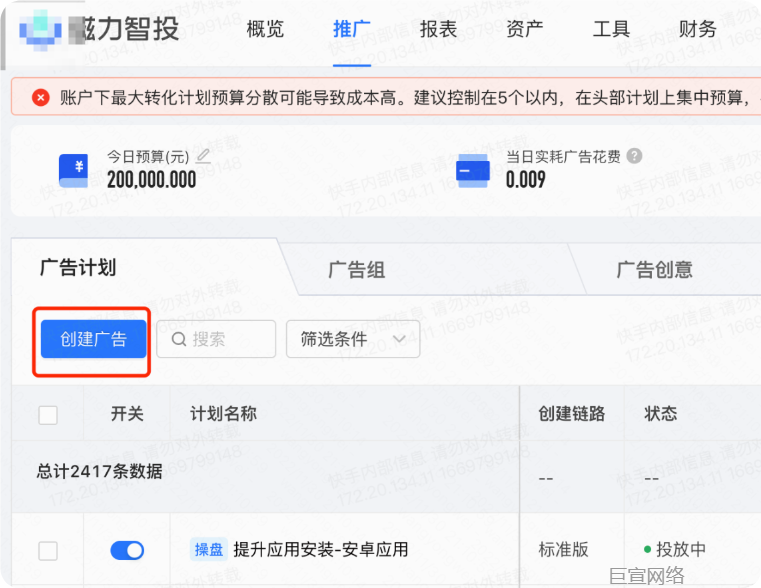Click into the 搜索 input field

point(216,339)
